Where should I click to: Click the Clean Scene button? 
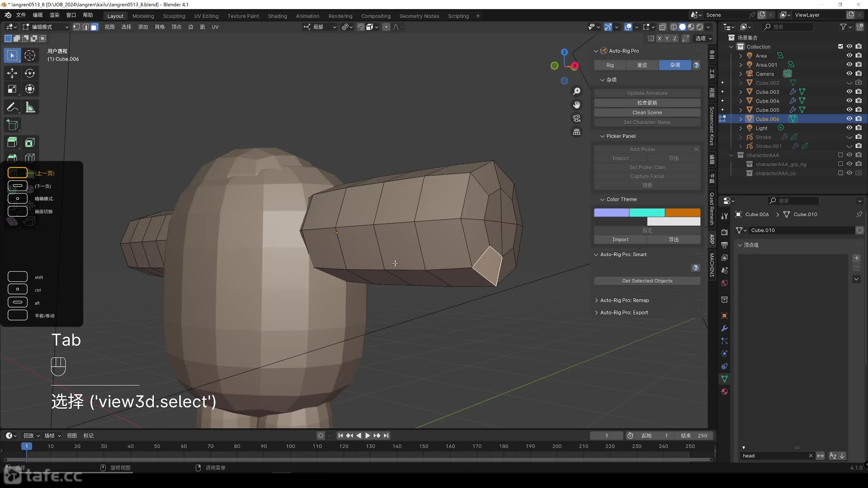coord(647,113)
